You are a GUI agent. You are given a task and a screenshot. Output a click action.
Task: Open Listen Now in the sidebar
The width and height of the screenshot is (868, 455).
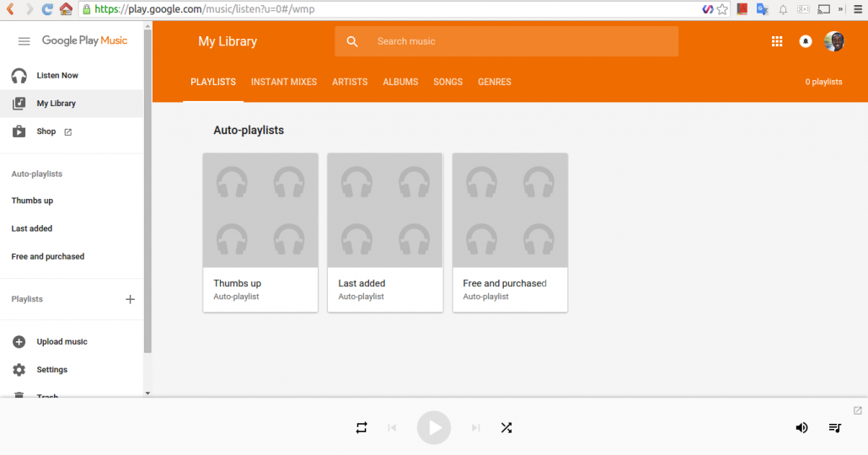click(57, 76)
